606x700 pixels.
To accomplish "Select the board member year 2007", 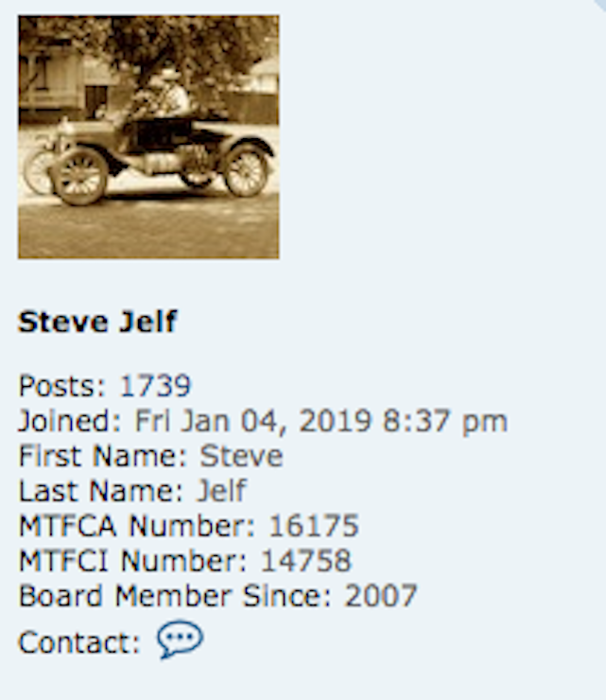I will point(381,596).
